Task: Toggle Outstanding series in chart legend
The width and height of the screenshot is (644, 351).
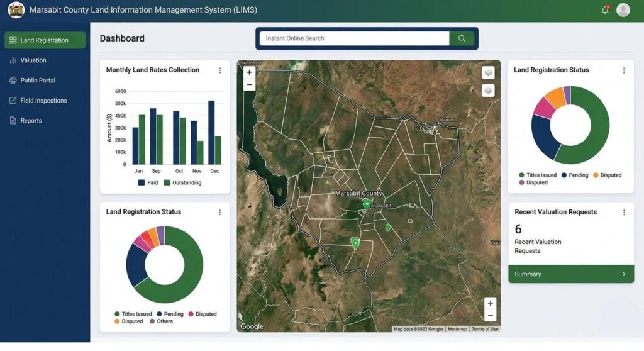Action: point(182,182)
